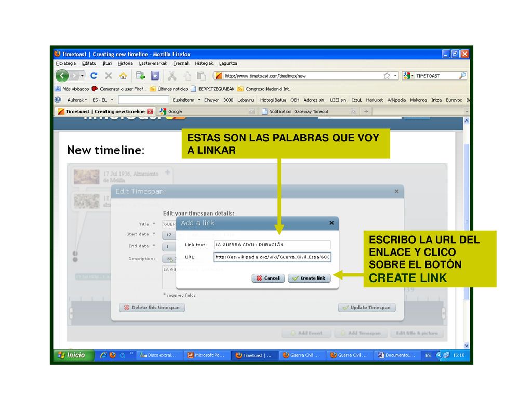Open the Tresnak menu
Viewport: 532px width, 399px height.
coord(181,63)
